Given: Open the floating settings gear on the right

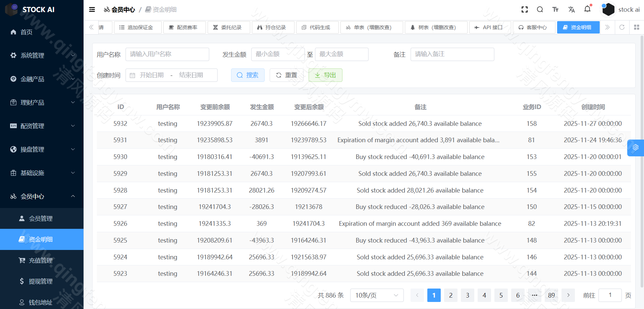Looking at the screenshot, I should click(635, 148).
